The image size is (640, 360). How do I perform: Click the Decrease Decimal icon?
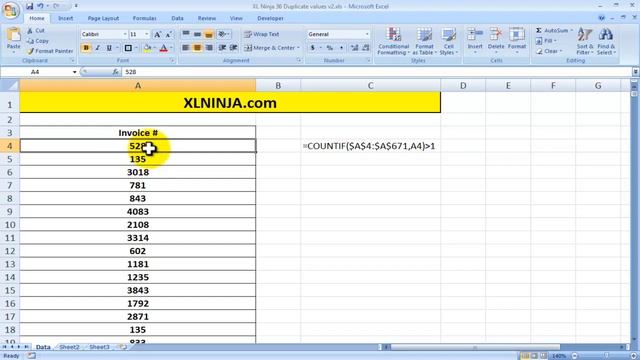tap(366, 48)
